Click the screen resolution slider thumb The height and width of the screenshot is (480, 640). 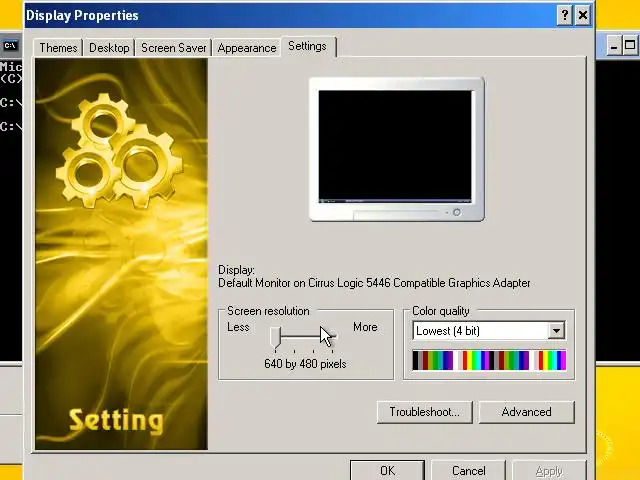276,337
